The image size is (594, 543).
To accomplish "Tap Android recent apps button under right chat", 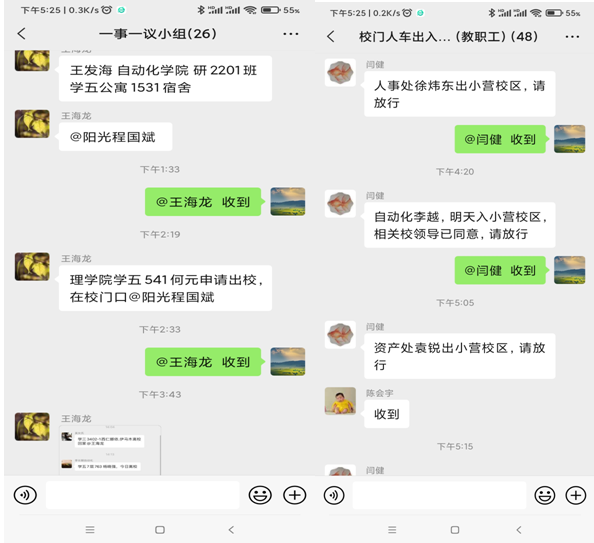I will pos(392,530).
